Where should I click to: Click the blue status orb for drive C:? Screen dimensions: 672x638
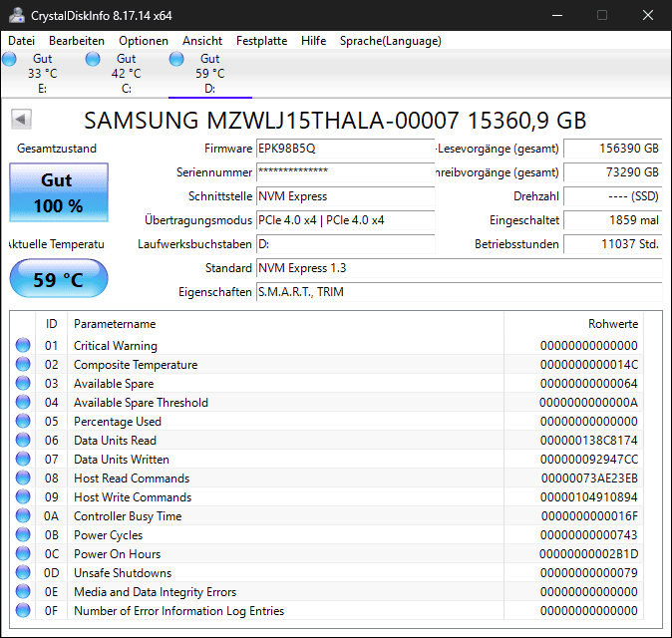[x=93, y=59]
